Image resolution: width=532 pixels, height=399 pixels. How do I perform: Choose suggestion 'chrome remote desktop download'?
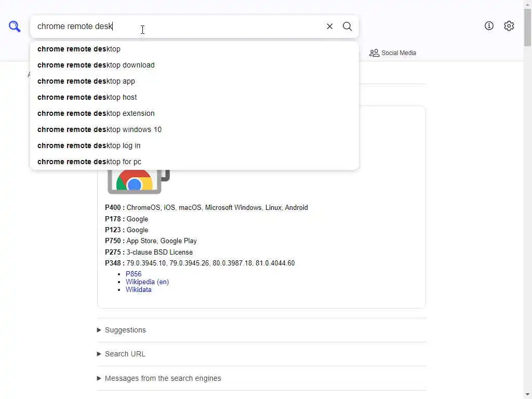194,65
